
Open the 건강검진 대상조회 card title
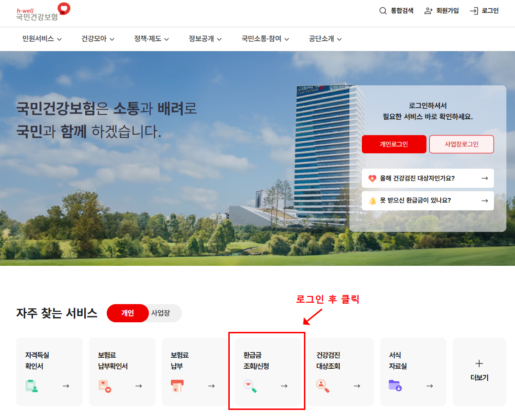(x=328, y=361)
